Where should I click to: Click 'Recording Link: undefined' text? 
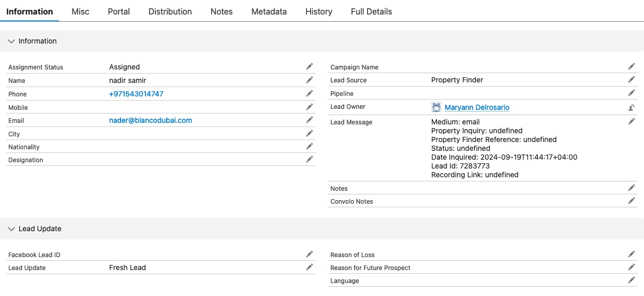tap(475, 175)
